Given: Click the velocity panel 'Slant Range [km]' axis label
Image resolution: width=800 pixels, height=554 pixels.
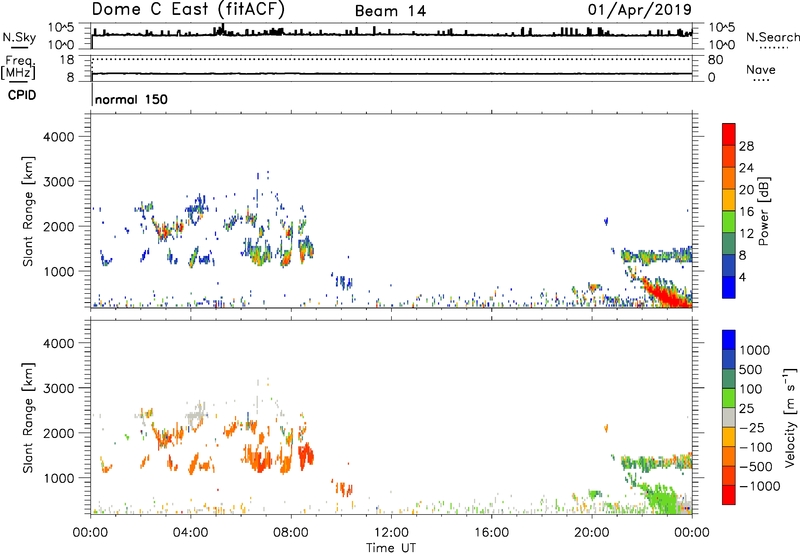Looking at the screenshot, I should click(28, 418).
